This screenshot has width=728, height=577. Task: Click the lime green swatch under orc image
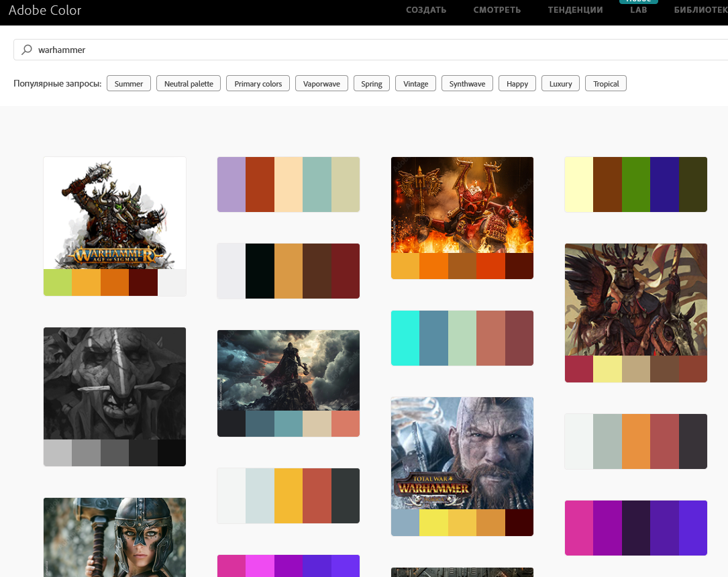click(x=58, y=282)
